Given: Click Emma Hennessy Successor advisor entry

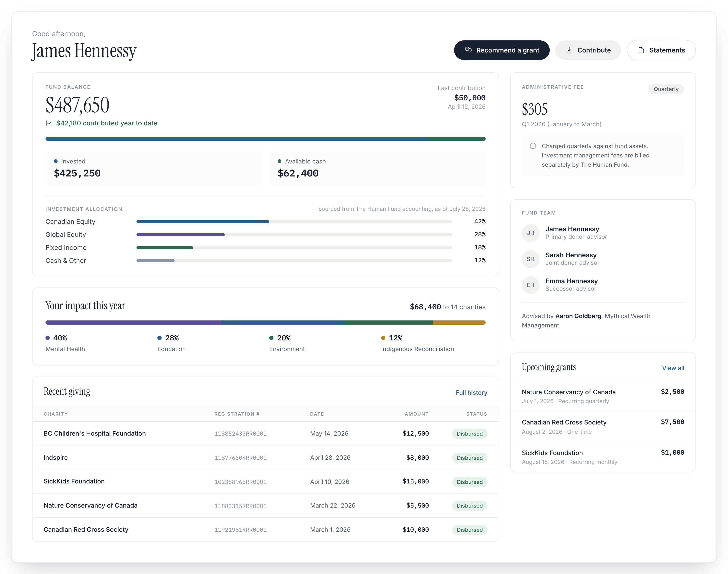Looking at the screenshot, I should click(x=603, y=285).
